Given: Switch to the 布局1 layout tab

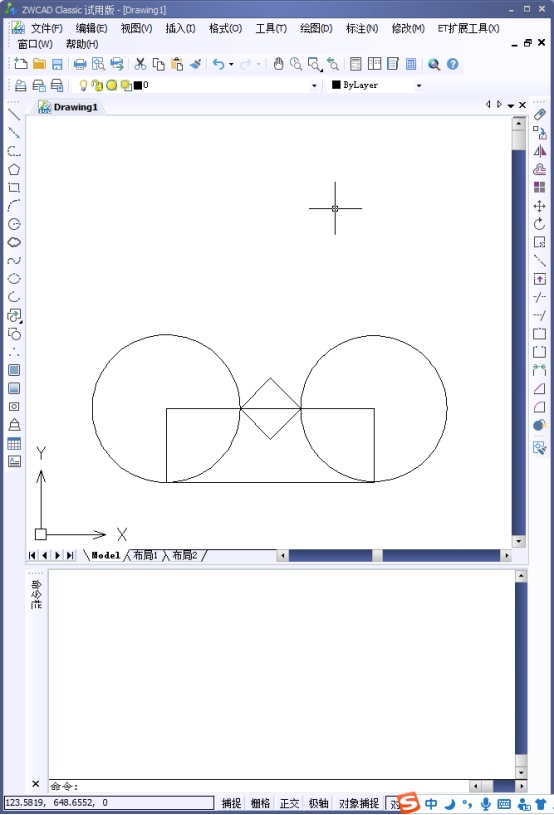Looking at the screenshot, I should tap(146, 555).
